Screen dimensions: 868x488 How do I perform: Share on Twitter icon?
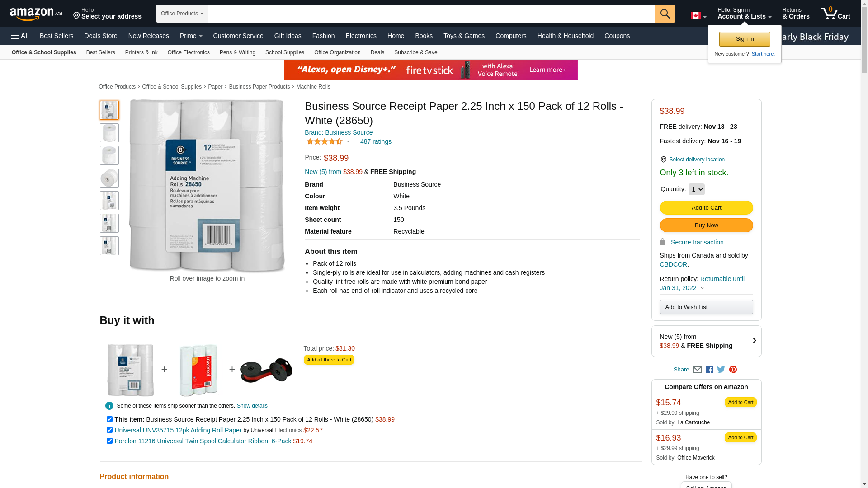721,369
